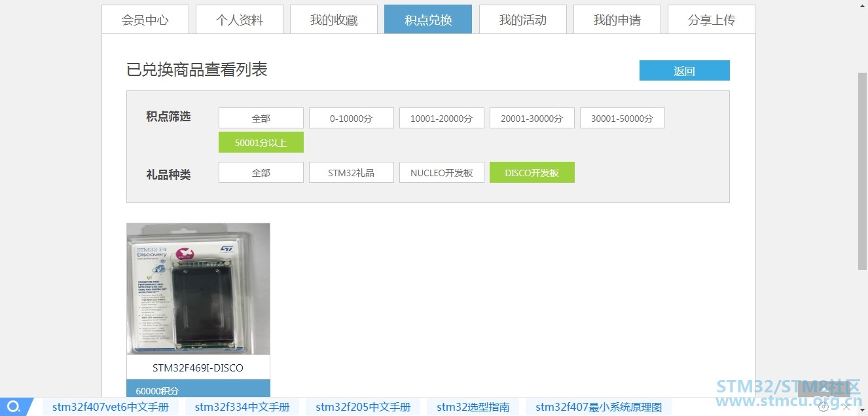This screenshot has height=416, width=868.
Task: Switch to the 个人资料 tab
Action: pos(240,20)
